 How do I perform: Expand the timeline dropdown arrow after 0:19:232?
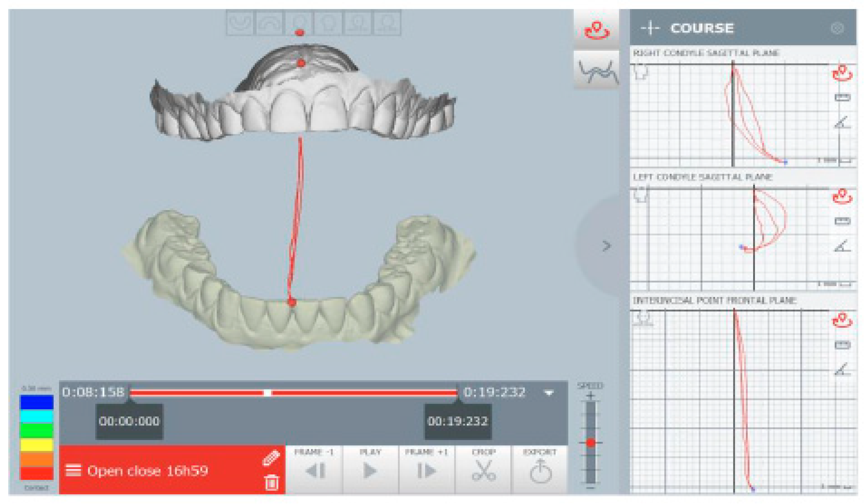[x=549, y=393]
